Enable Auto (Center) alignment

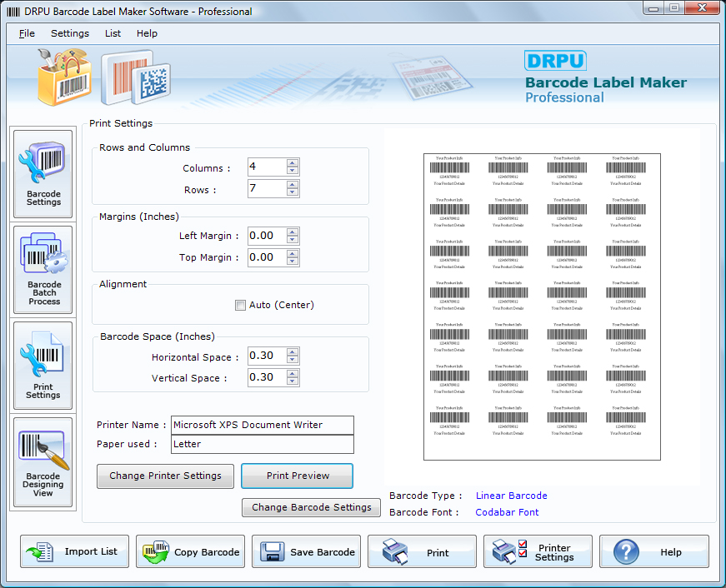click(240, 305)
